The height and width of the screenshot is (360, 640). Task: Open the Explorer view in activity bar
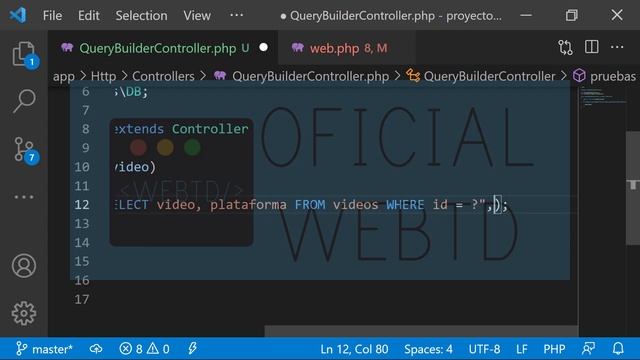[24, 54]
